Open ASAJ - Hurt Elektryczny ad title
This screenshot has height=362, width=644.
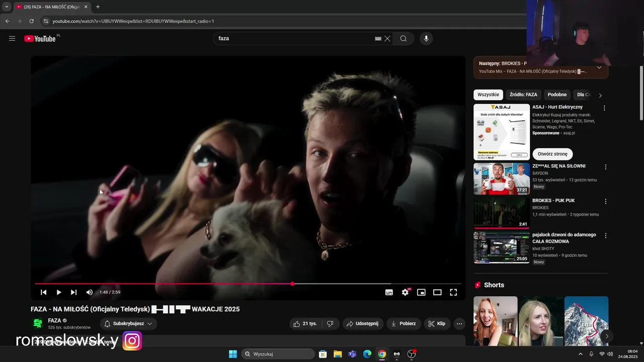coord(557,107)
